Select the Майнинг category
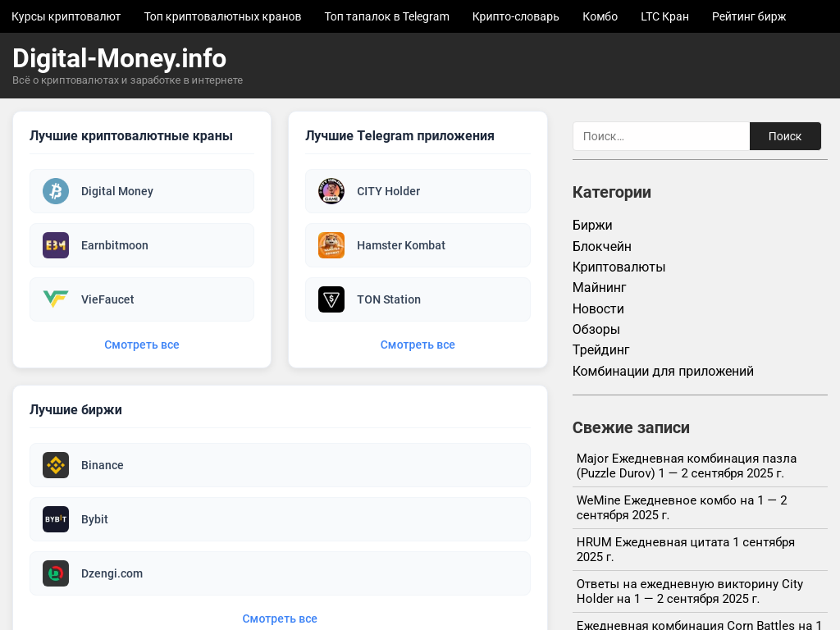840x630 pixels. (x=599, y=288)
